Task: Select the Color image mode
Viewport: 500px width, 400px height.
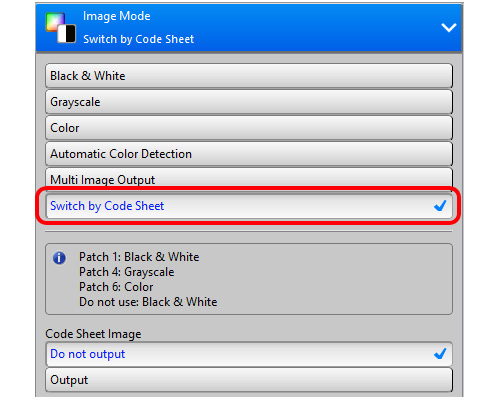Action: click(249, 128)
